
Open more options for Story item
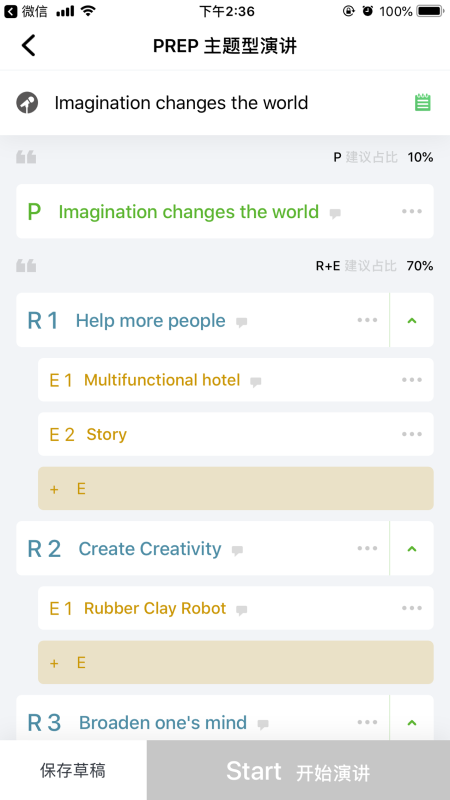pyautogui.click(x=412, y=434)
